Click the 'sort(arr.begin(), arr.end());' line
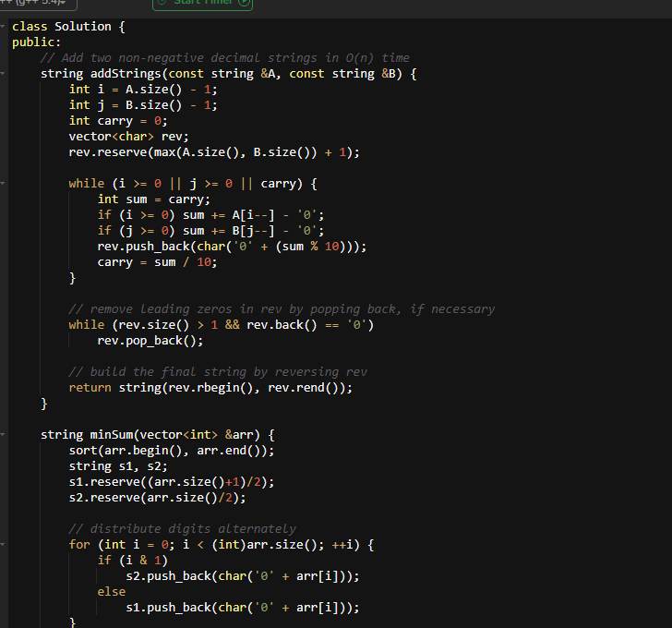 point(172,451)
